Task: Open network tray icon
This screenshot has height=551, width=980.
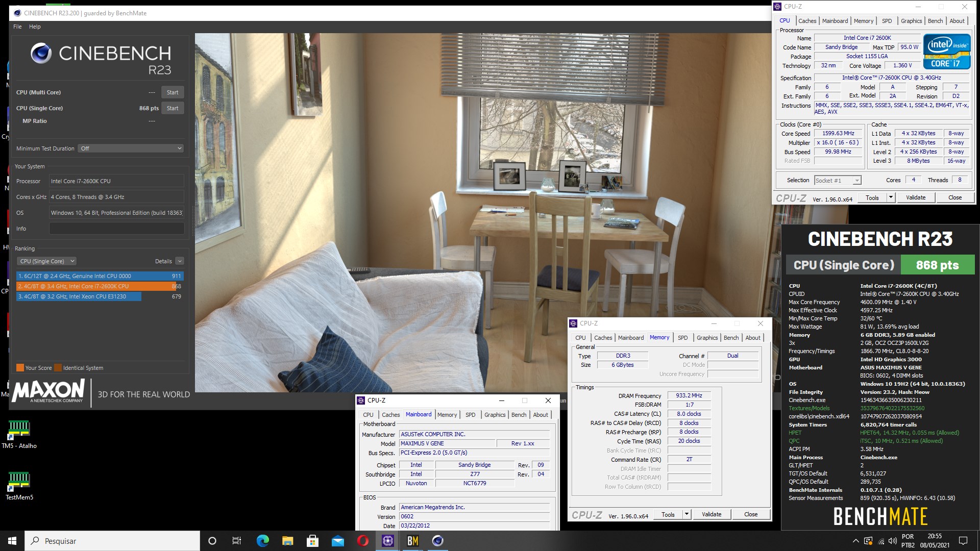Action: (x=881, y=541)
